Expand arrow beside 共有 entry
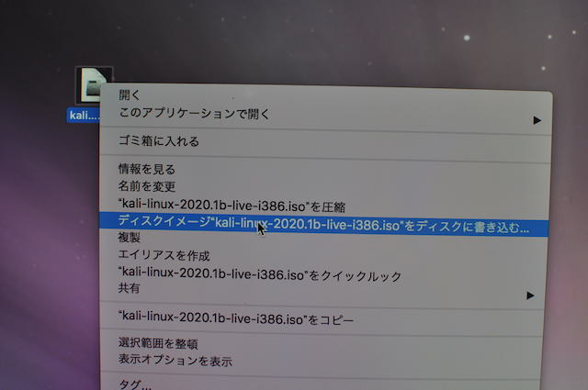The image size is (588, 390). tap(530, 295)
